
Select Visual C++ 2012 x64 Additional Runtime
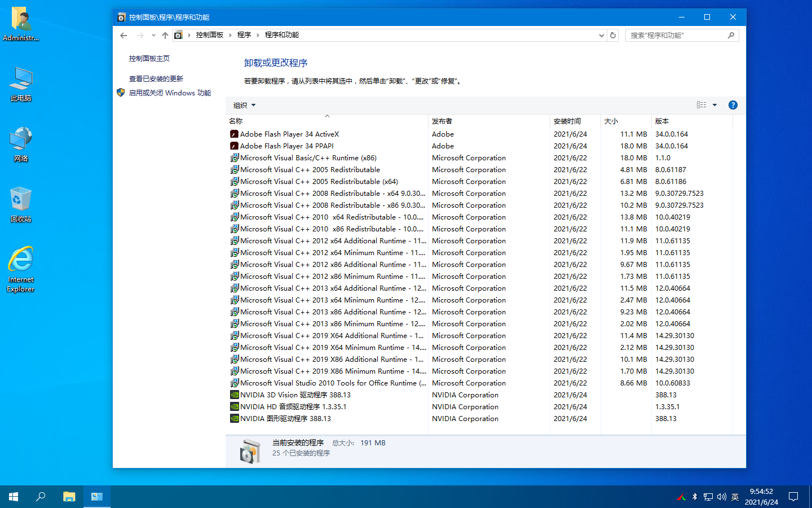[x=479, y=241]
